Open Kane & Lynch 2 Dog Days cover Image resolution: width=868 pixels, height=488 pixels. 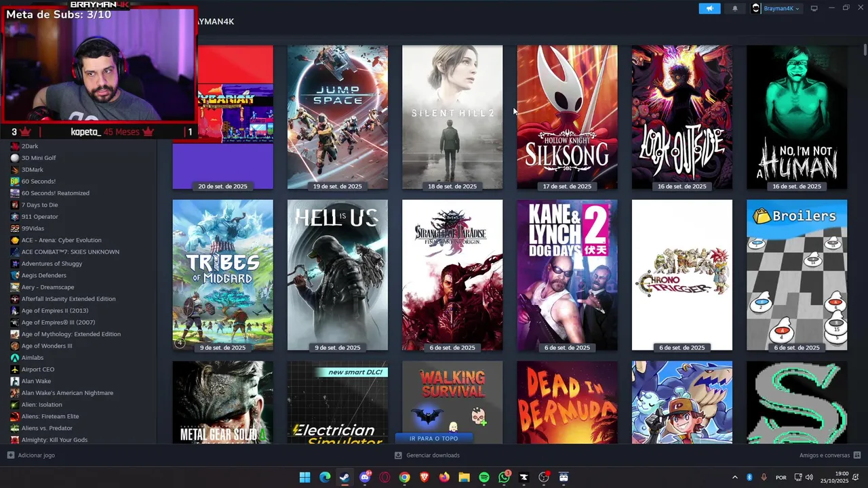point(567,275)
